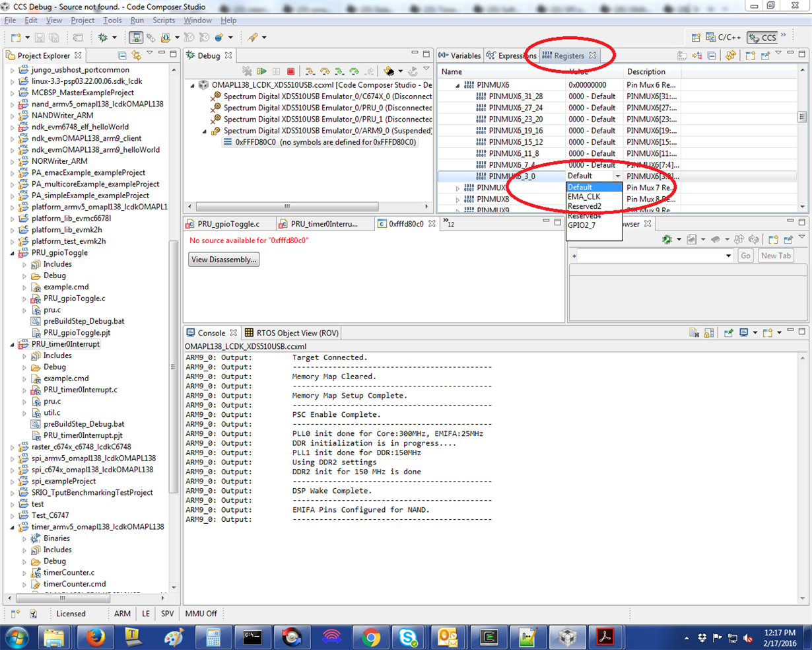Click the New Tab button
812x650 pixels.
(x=776, y=256)
